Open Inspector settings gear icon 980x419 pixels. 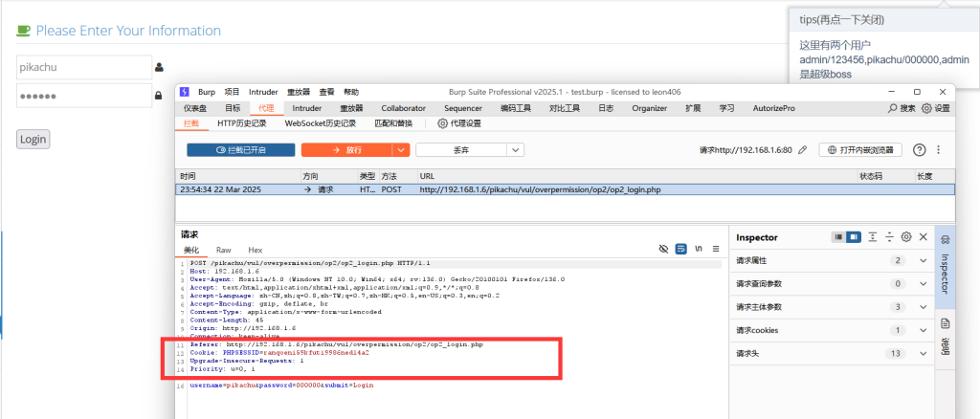point(906,237)
